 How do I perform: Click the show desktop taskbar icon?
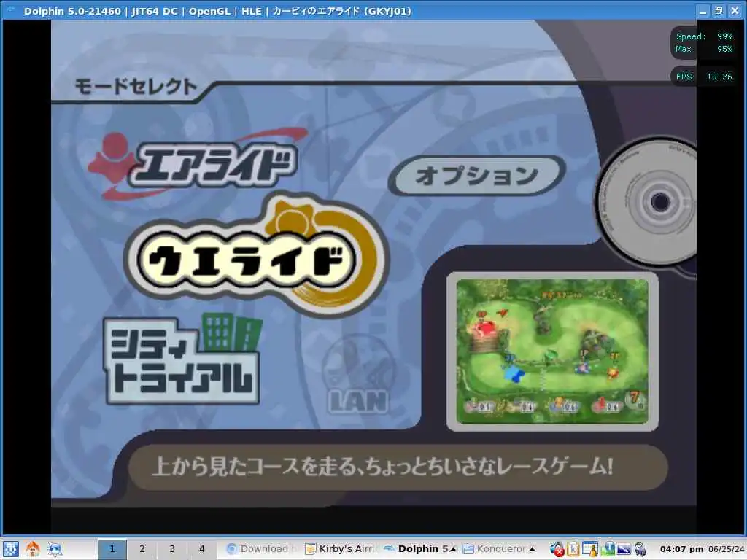(x=54, y=549)
